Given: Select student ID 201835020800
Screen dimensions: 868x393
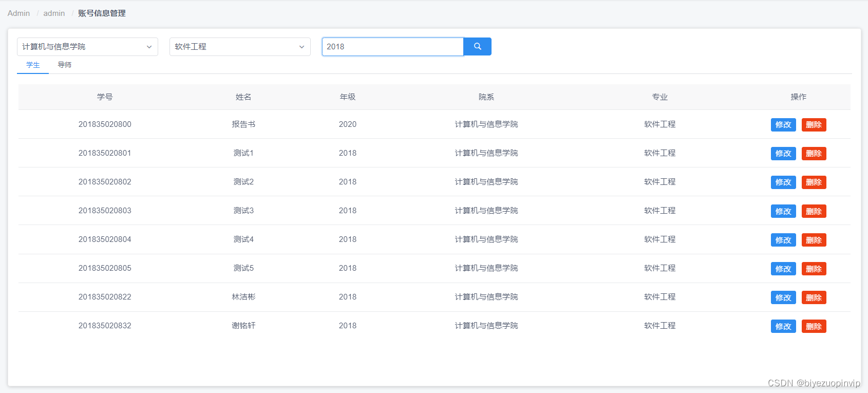Looking at the screenshot, I should pos(105,124).
